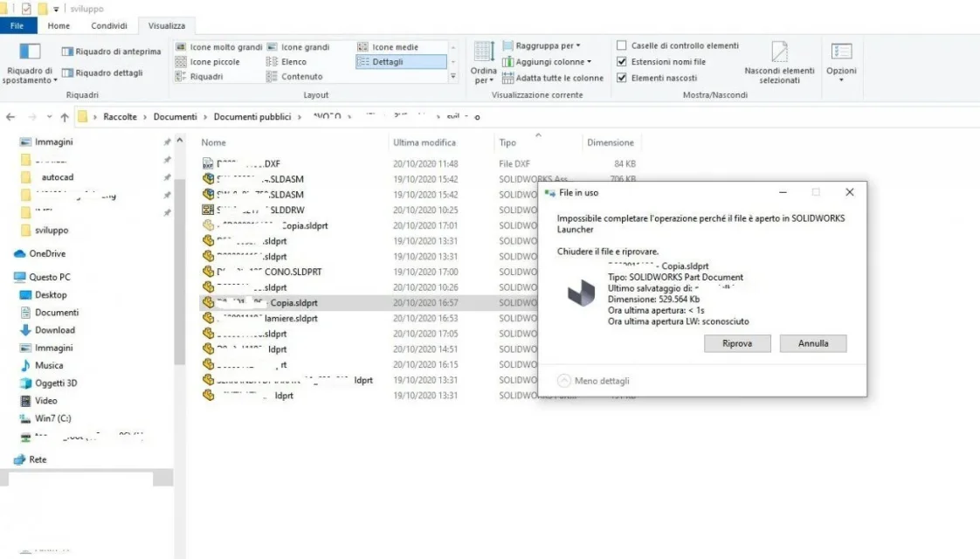Select Dettagli layout option

401,62
